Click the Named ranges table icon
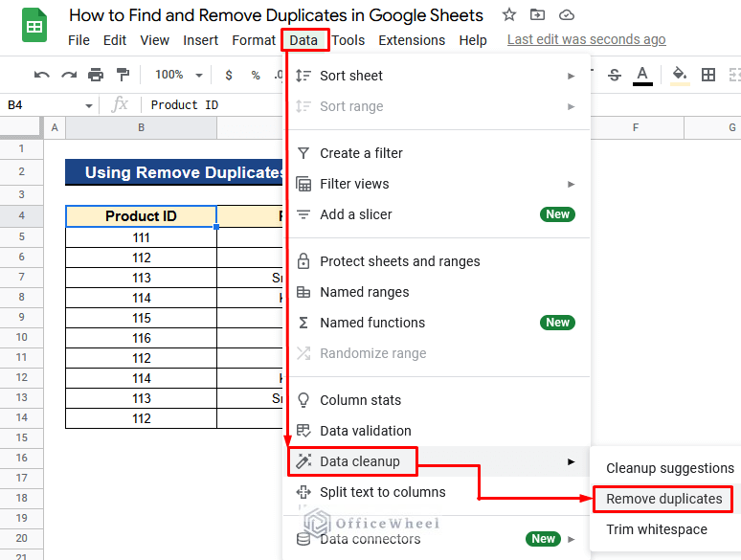 tap(303, 292)
